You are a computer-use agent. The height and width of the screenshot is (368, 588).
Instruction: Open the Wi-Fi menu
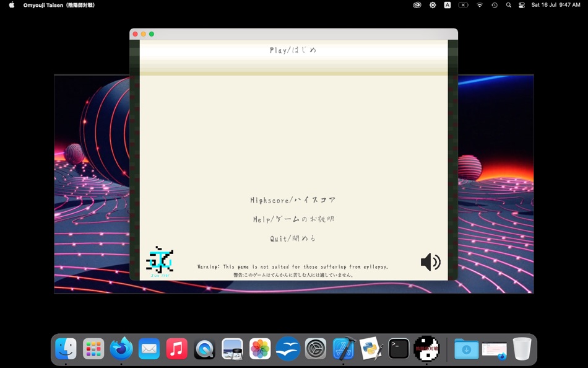(480, 5)
